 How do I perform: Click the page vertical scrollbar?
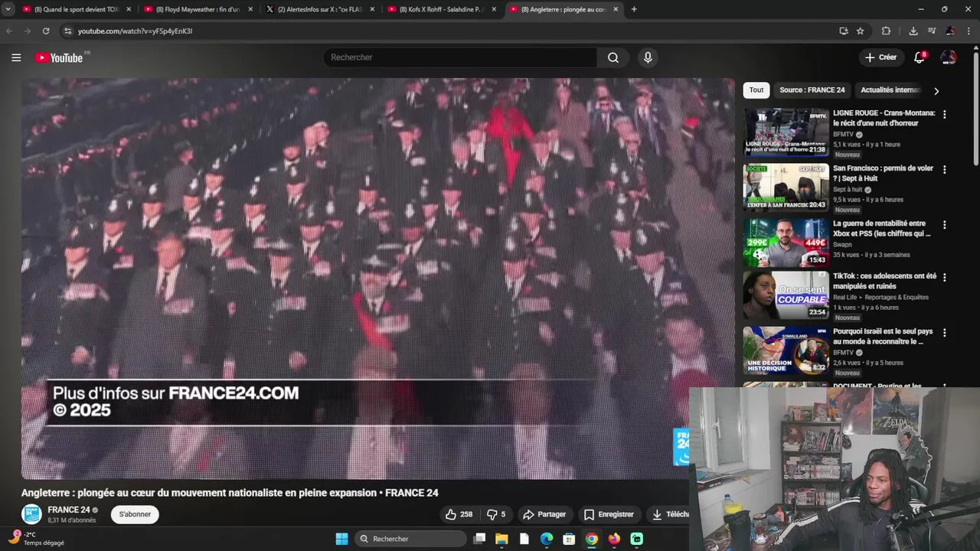pyautogui.click(x=975, y=107)
